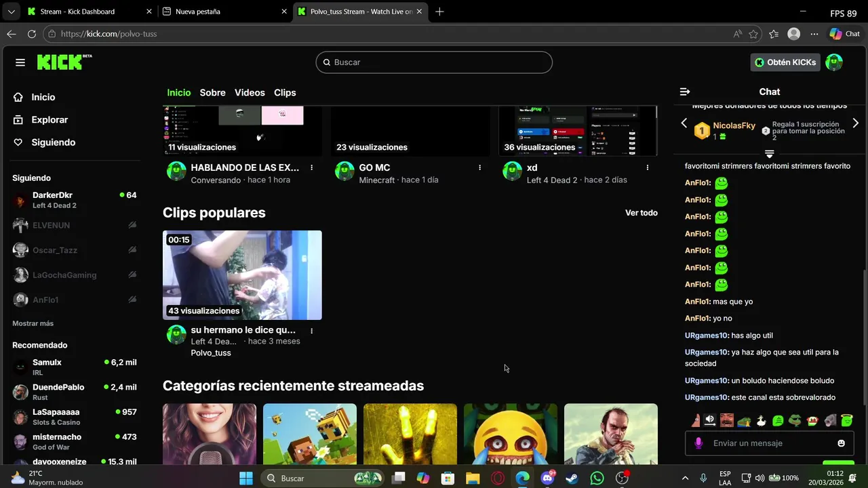Open Copilot Chat button in Edge
Image resolution: width=868 pixels, height=488 pixels.
pyautogui.click(x=845, y=34)
